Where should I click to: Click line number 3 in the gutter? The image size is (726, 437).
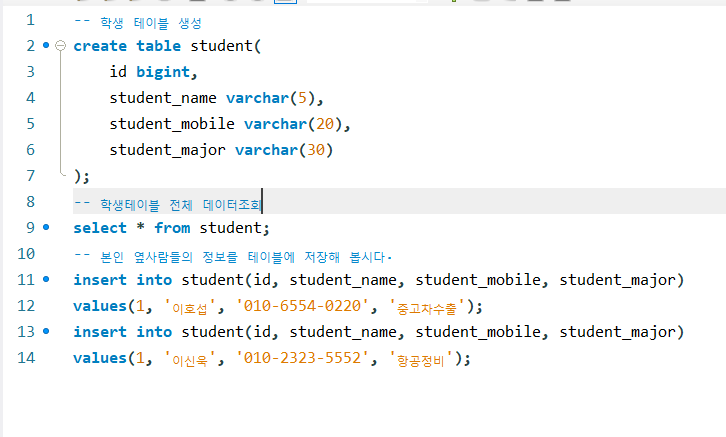[30, 72]
